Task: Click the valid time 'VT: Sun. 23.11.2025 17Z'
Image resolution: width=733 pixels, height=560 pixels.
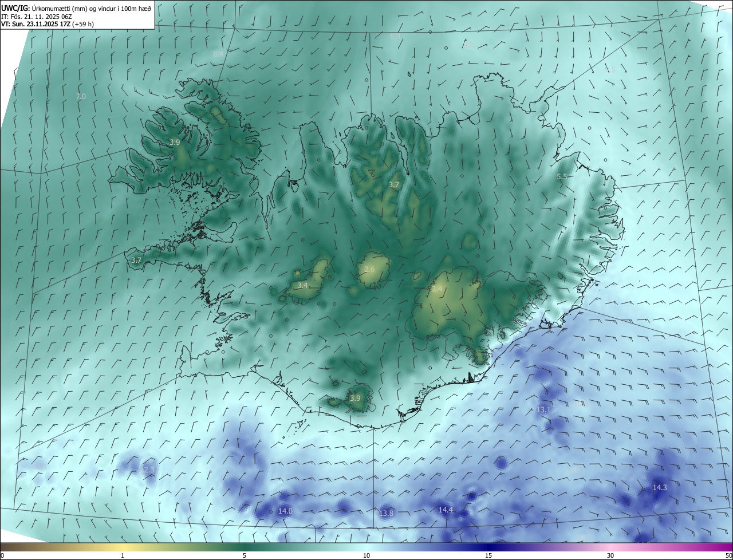Action: point(36,24)
